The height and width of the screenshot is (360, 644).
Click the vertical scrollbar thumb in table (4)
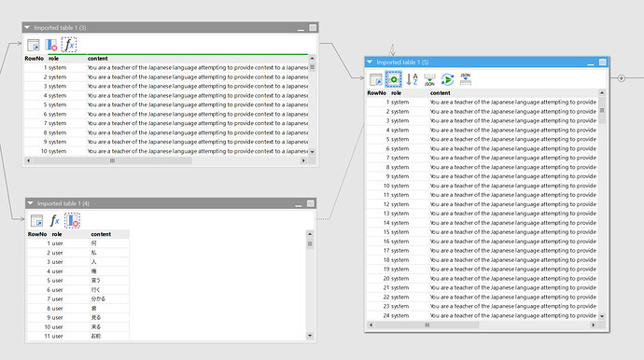click(x=310, y=243)
